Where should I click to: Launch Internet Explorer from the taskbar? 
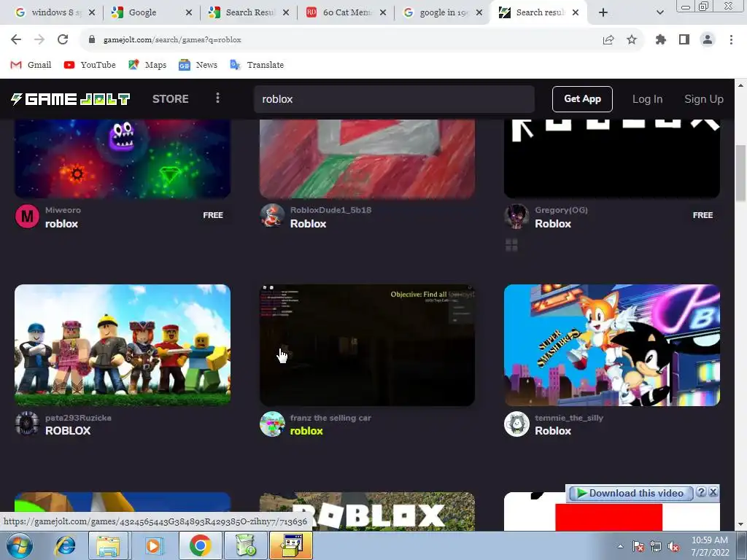[65, 545]
